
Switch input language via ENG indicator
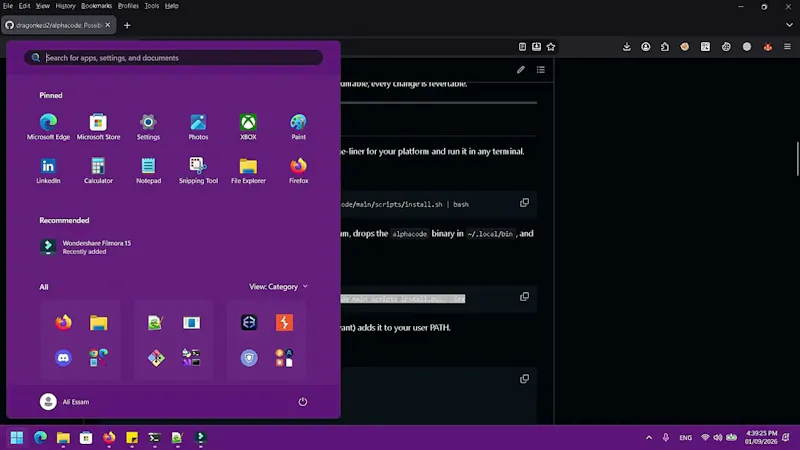pos(685,438)
